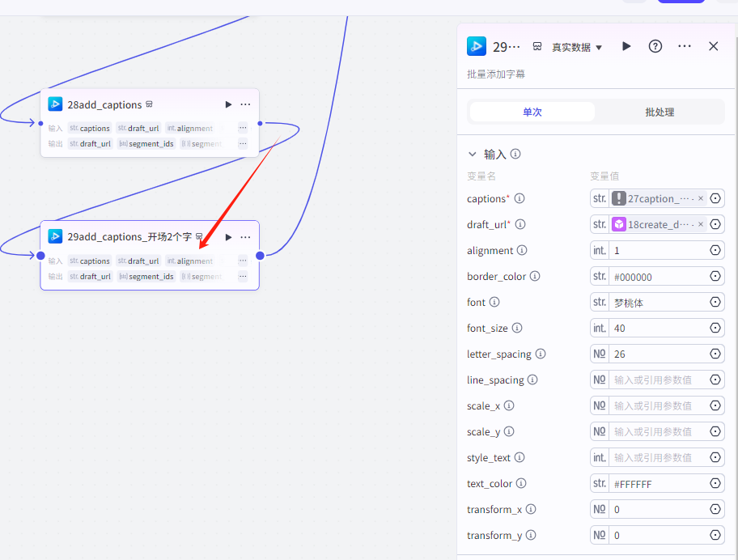Viewport: 738px width, 560px height.
Task: Open variable reference picker for text_color
Action: 715,484
